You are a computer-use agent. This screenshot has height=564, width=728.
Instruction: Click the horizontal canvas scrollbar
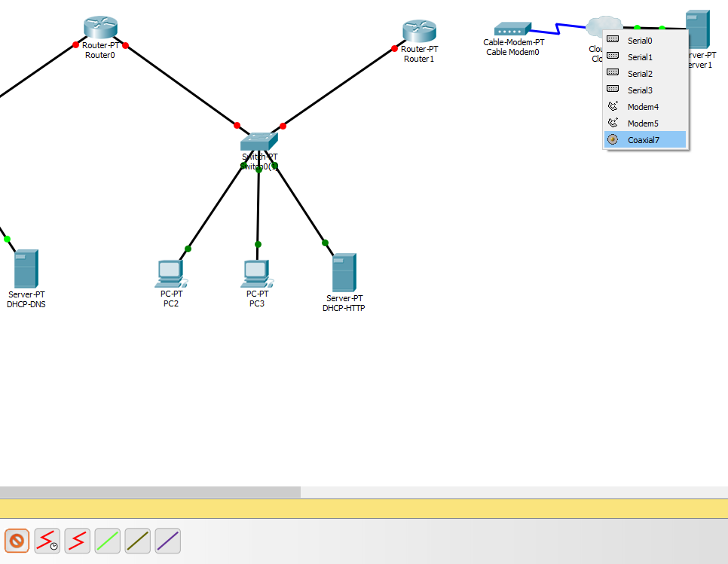pos(151,492)
